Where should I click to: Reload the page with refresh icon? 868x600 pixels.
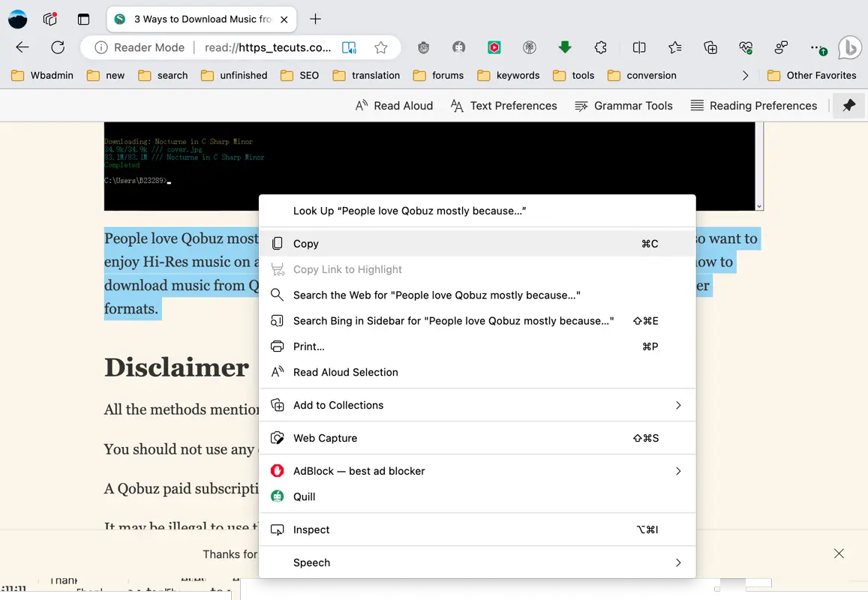coord(58,47)
